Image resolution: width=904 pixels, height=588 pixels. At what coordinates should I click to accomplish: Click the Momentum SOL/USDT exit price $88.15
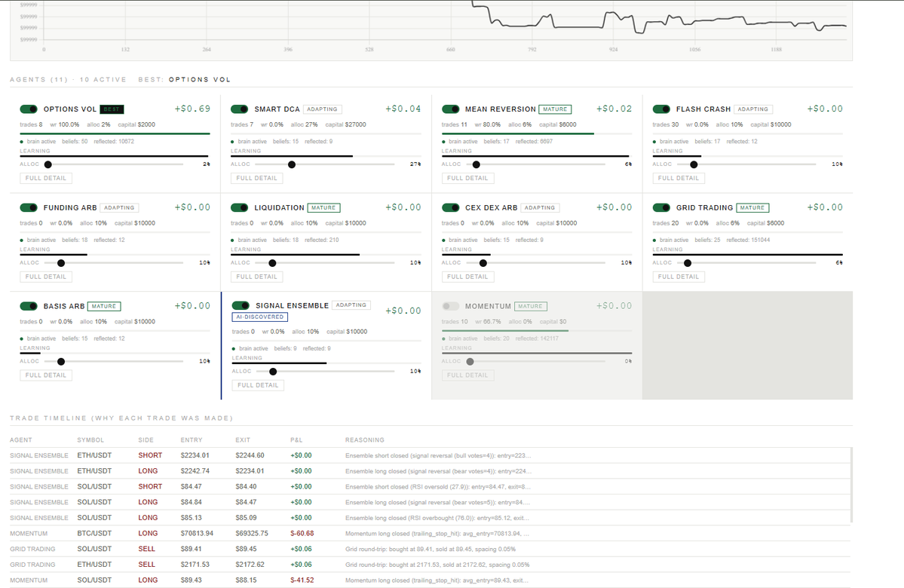[247, 580]
